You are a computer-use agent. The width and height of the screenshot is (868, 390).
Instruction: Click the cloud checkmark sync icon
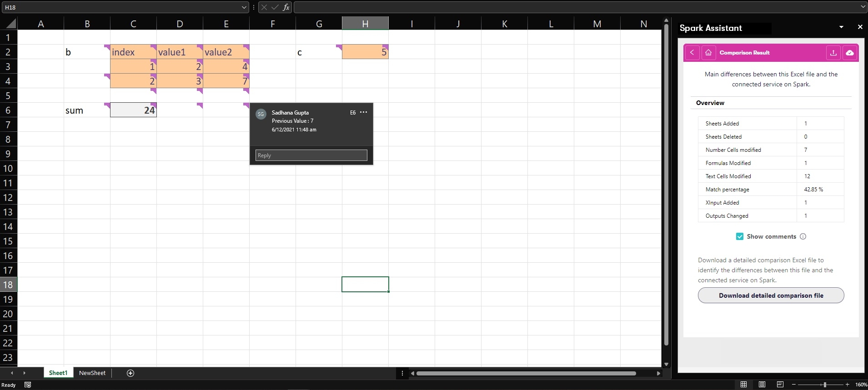tap(849, 53)
